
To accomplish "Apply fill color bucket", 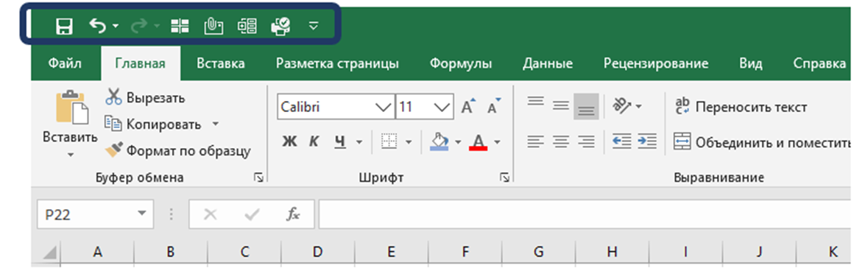I will pyautogui.click(x=439, y=141).
